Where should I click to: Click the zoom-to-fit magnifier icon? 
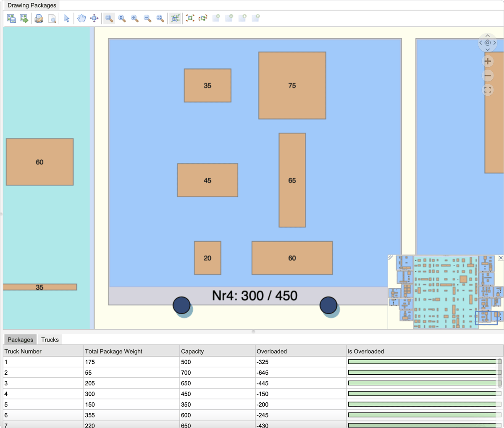(160, 18)
